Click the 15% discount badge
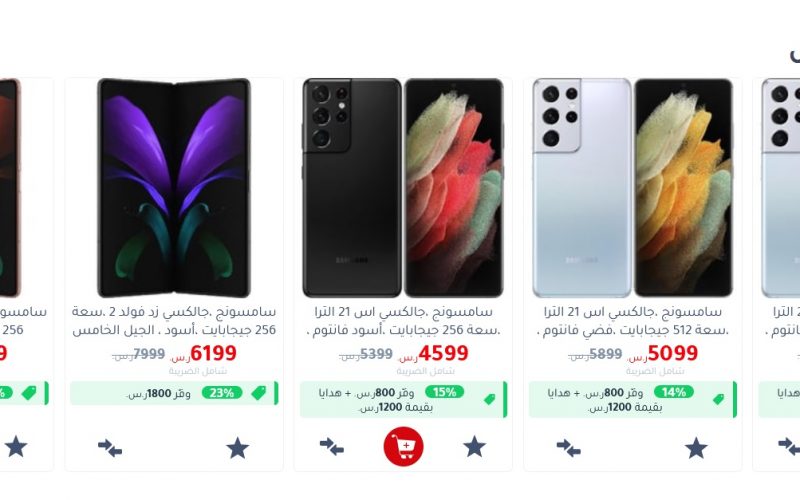This screenshot has width=800, height=500. pyautogui.click(x=444, y=392)
